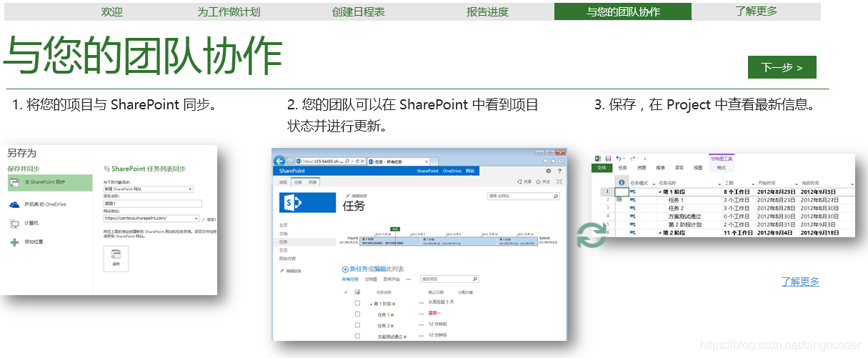Click the OneDrive link in SharePoint header
This screenshot has height=358, width=868.
pyautogui.click(x=452, y=171)
